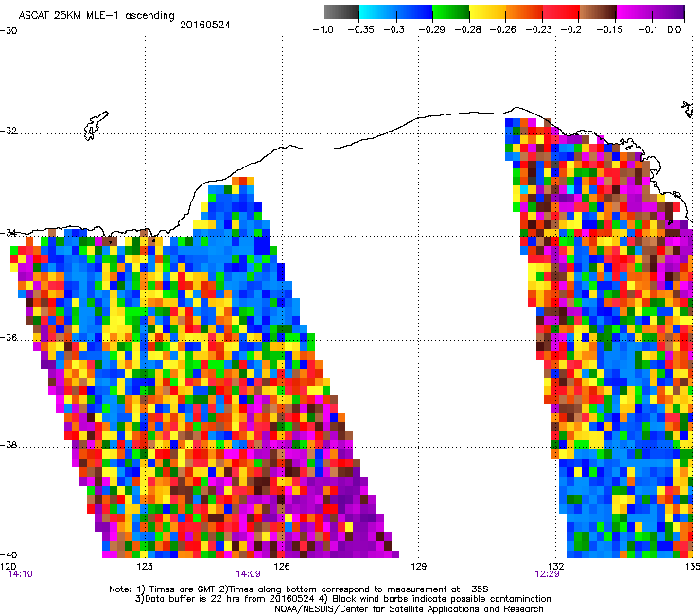Click the -38 latitude axis label
The height and width of the screenshot is (615, 700).
[x=9, y=445]
